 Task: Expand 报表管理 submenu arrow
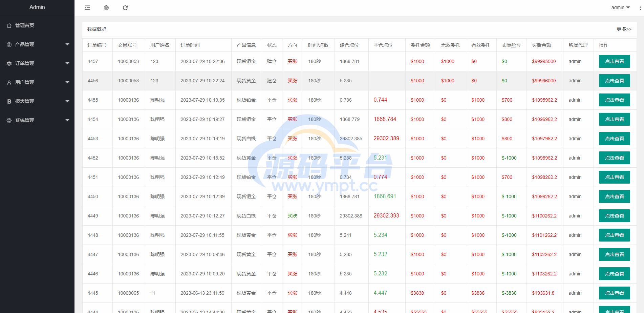click(67, 101)
